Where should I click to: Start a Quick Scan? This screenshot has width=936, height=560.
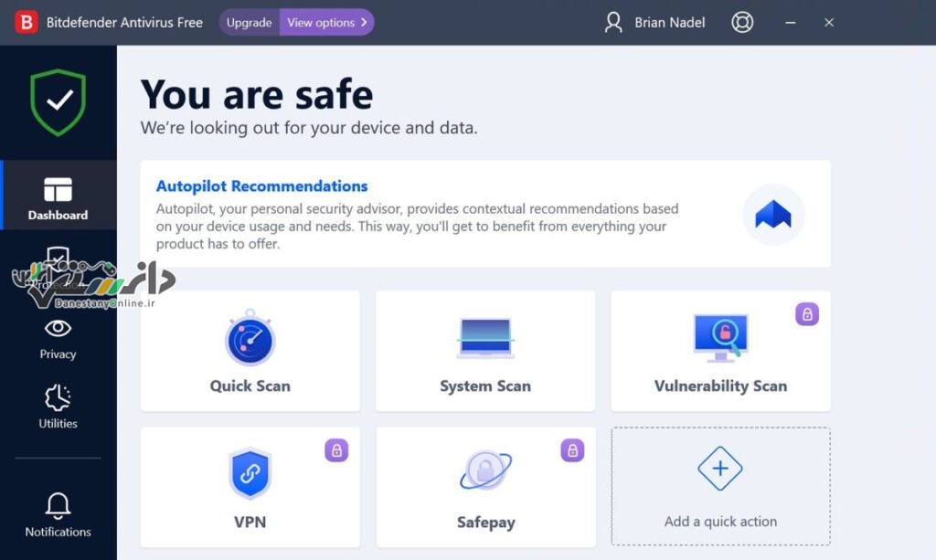pos(250,351)
